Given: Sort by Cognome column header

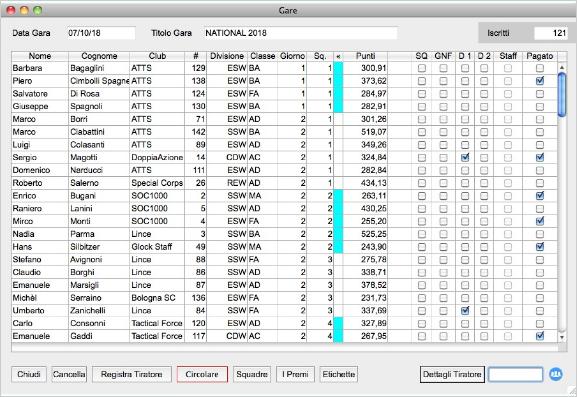Looking at the screenshot, I should coord(99,56).
